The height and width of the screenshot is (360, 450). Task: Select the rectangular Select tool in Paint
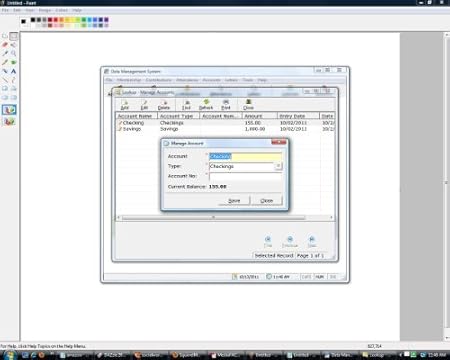[x=13, y=36]
